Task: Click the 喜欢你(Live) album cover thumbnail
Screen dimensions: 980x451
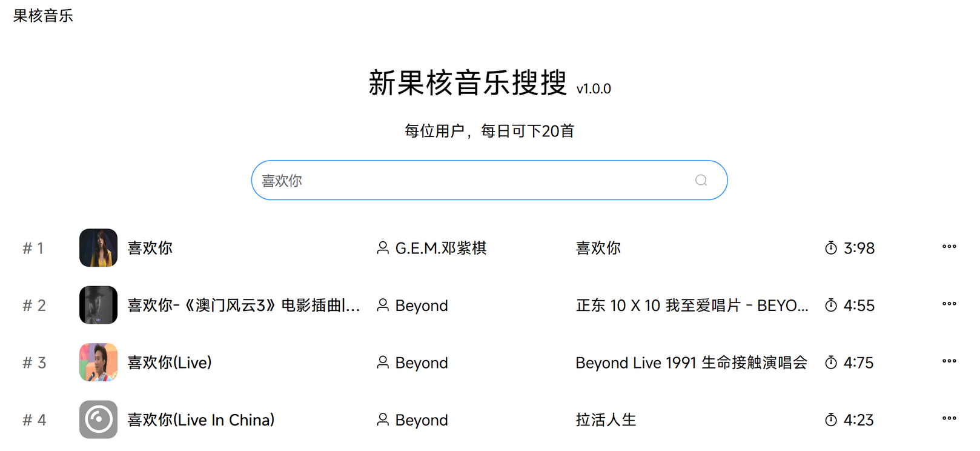Action: [x=98, y=362]
